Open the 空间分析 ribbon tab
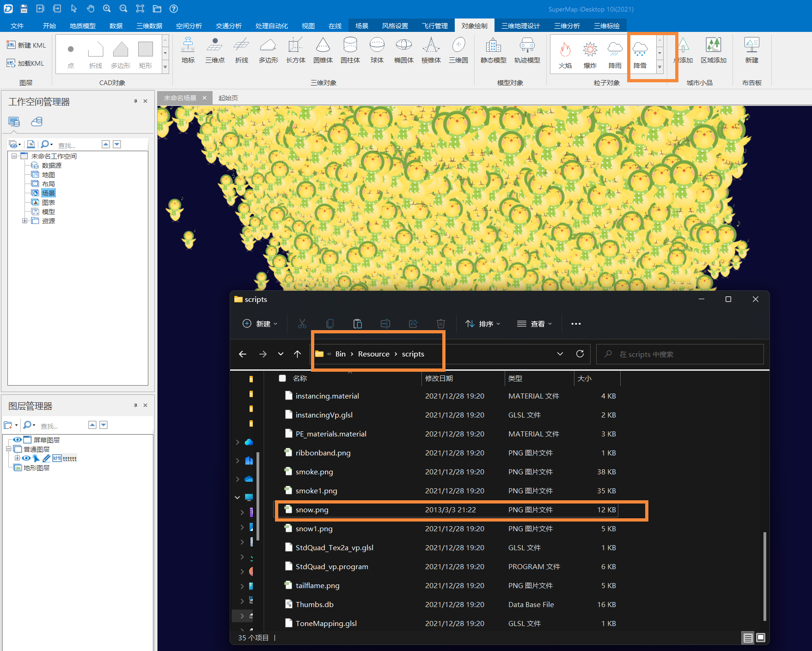The width and height of the screenshot is (812, 651). pos(189,25)
